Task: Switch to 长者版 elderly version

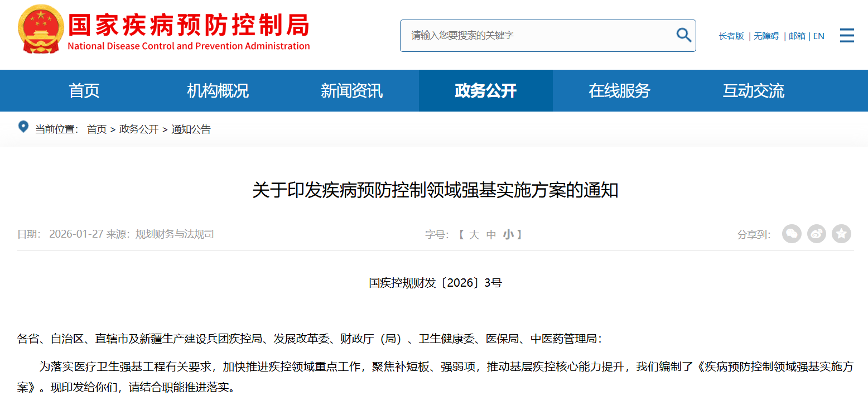Action: click(x=731, y=36)
